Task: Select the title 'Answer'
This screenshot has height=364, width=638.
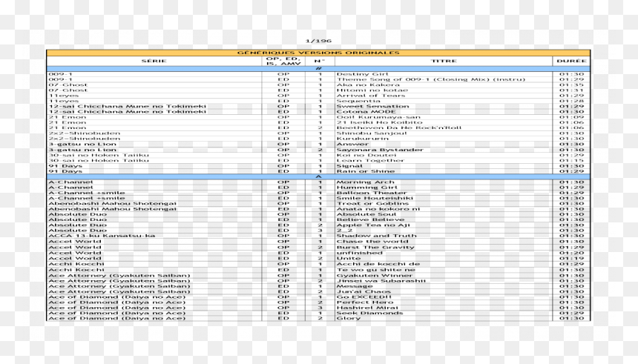Action: coord(352,144)
